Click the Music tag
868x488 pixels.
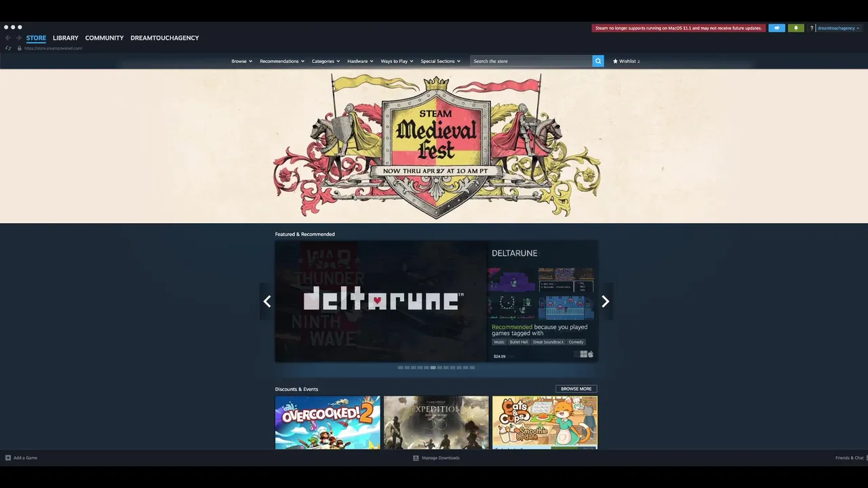(499, 342)
